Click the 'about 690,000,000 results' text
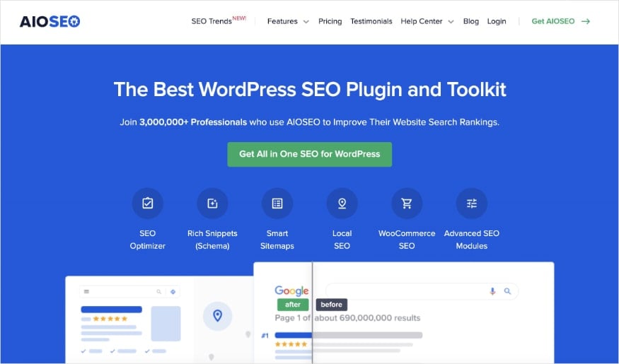 coord(368,318)
